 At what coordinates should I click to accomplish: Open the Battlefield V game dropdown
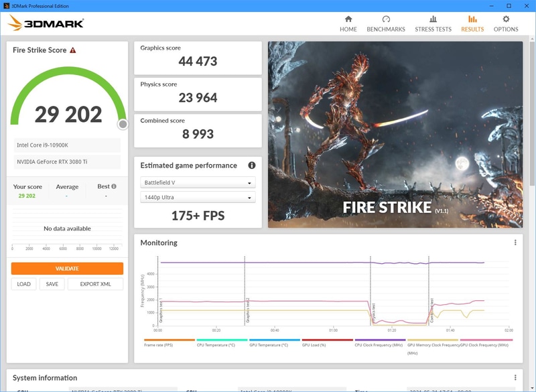point(198,181)
